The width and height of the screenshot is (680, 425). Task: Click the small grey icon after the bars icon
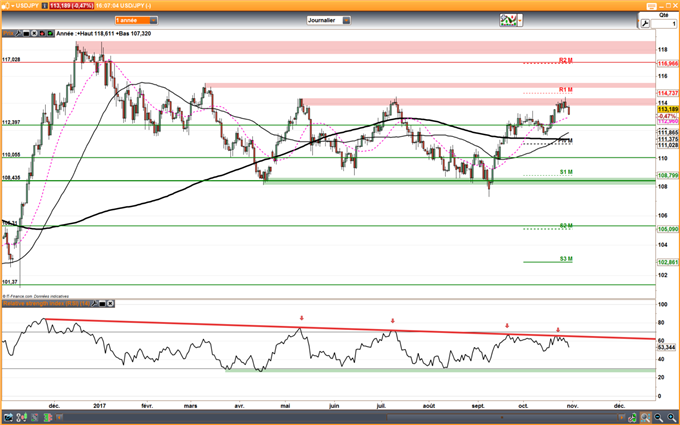click(x=59, y=418)
